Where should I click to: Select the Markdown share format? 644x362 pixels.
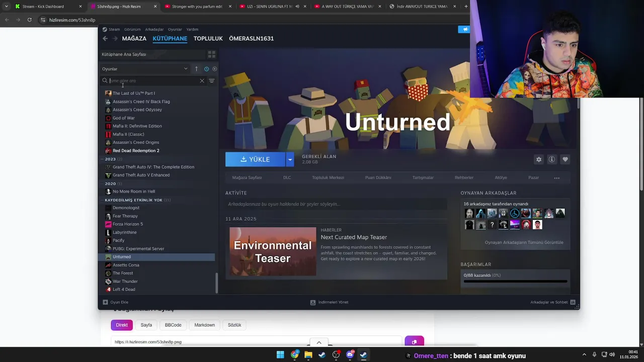click(x=205, y=325)
